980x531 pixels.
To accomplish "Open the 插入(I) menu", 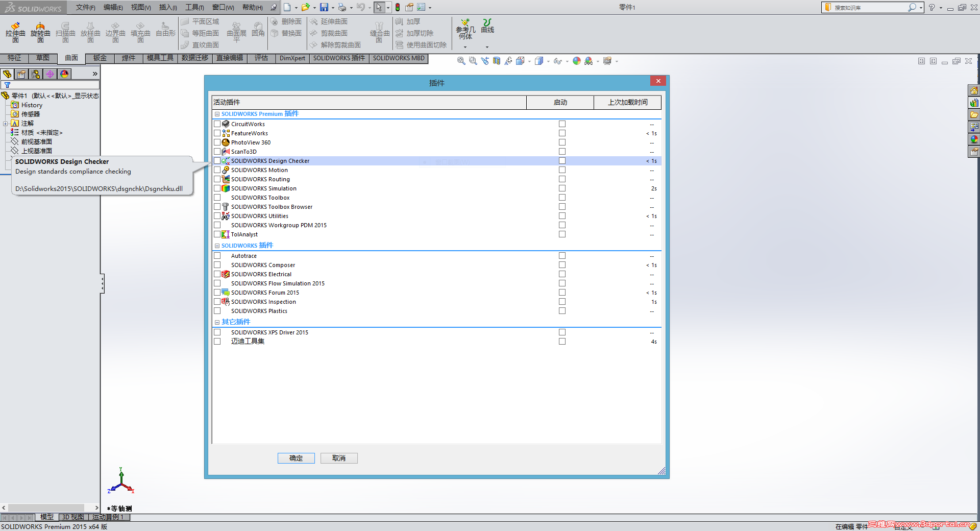I will (168, 7).
